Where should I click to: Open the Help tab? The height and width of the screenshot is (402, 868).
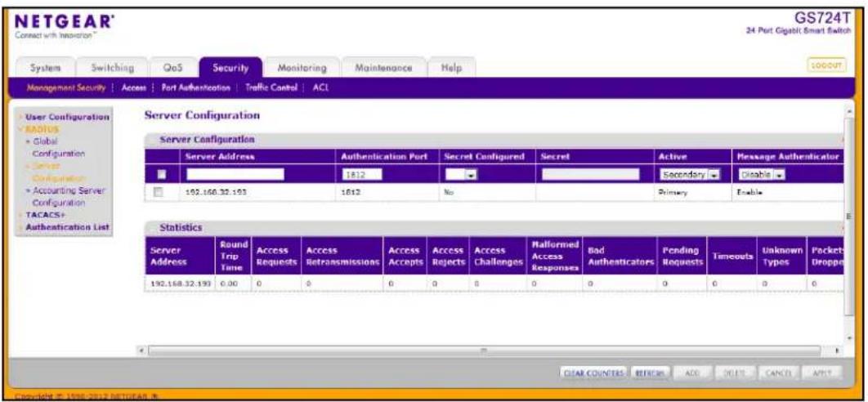[x=451, y=69]
